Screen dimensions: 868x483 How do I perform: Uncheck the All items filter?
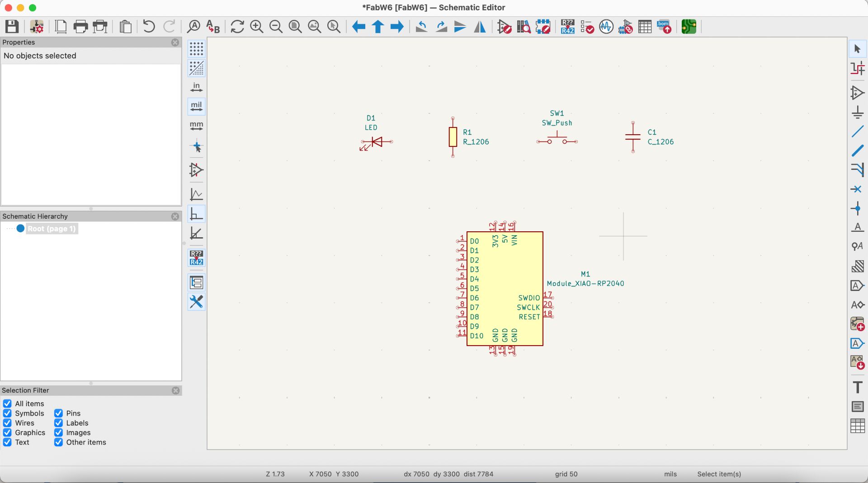(x=7, y=403)
